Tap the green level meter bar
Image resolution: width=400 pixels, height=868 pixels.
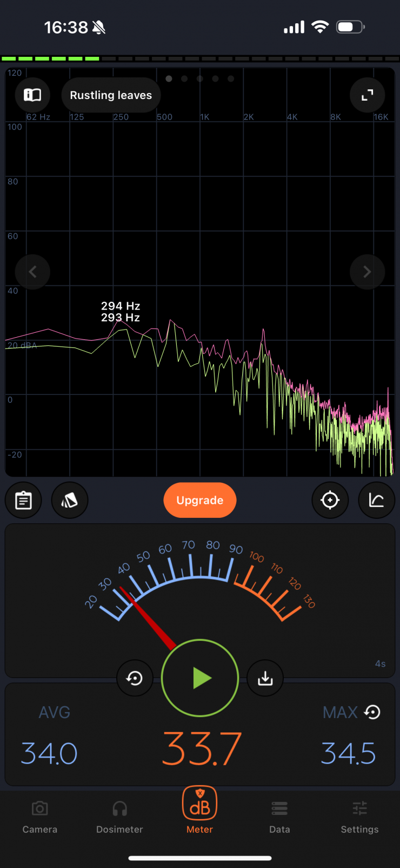tap(51, 58)
